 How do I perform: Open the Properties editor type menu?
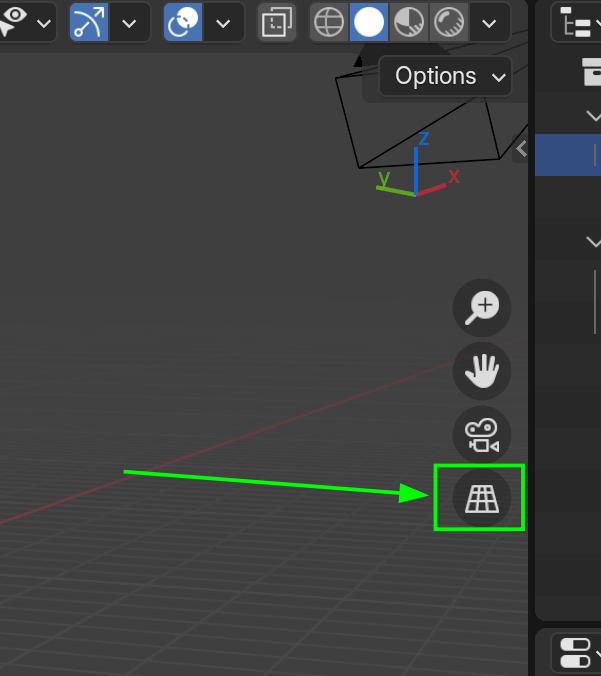coord(577,653)
